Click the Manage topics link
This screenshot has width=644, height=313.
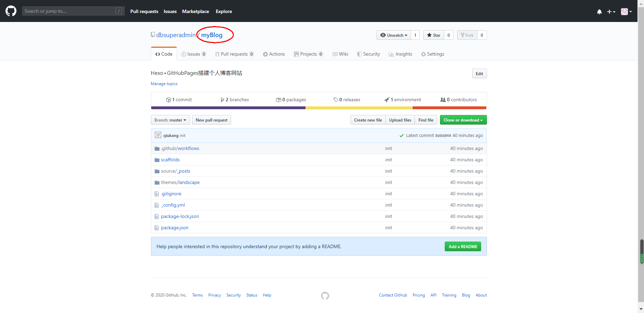pos(164,84)
